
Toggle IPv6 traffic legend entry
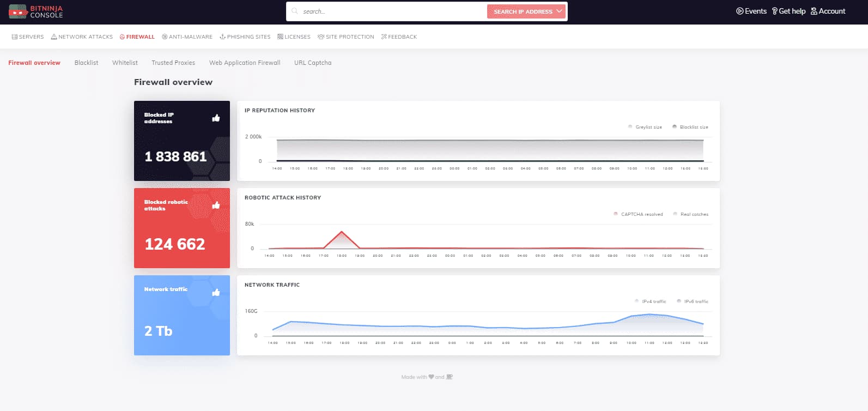click(693, 301)
